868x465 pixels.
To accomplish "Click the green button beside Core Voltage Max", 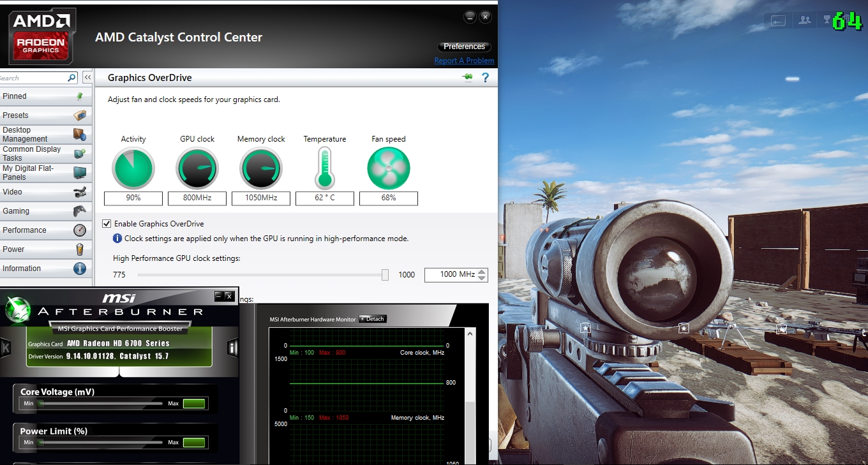I will pyautogui.click(x=194, y=403).
